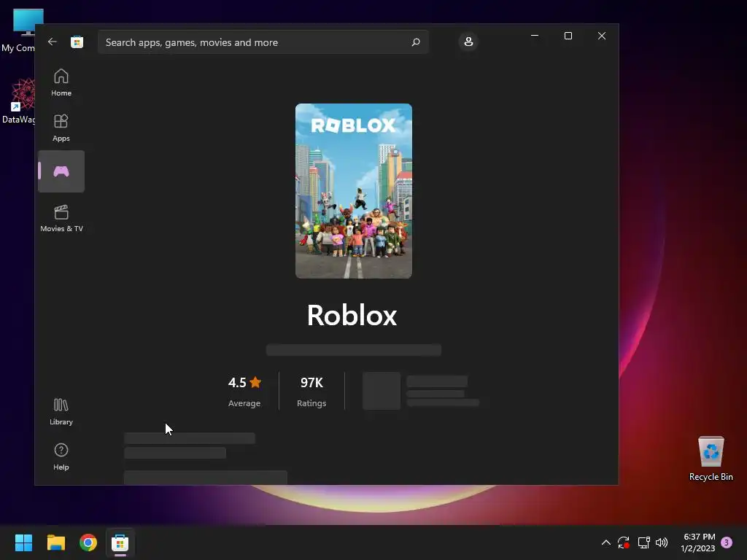This screenshot has width=747, height=560.
Task: Open File Explorer from taskbar
Action: tap(56, 542)
